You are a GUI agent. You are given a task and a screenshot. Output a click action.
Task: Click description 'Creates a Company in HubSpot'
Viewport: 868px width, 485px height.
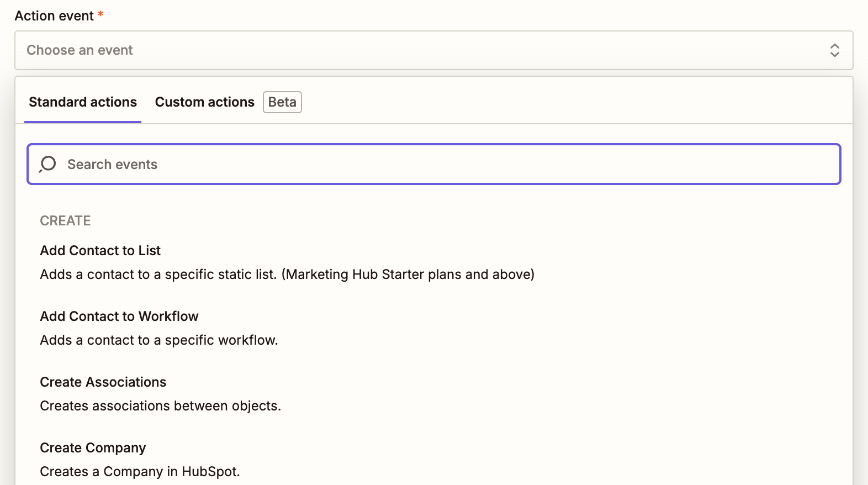[140, 472]
